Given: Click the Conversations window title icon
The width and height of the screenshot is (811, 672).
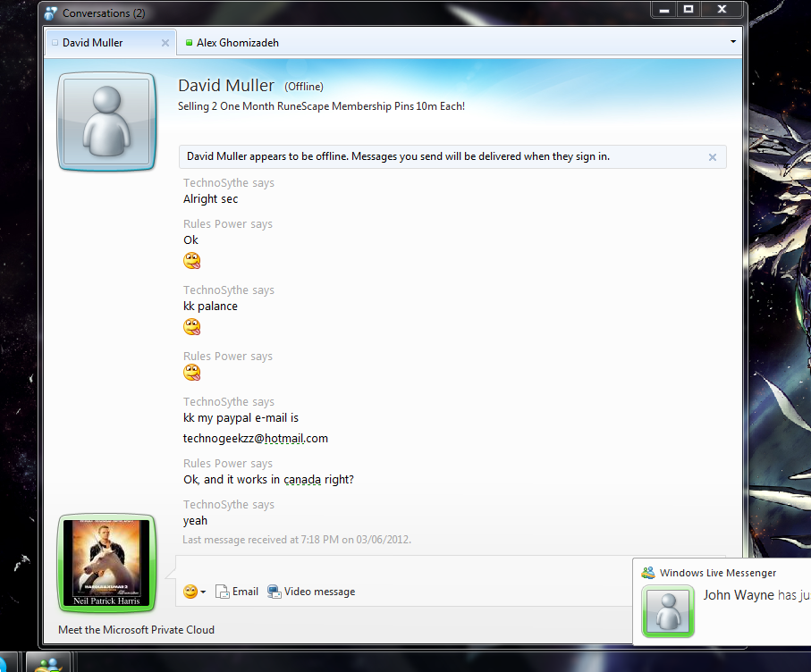Looking at the screenshot, I should [x=51, y=13].
